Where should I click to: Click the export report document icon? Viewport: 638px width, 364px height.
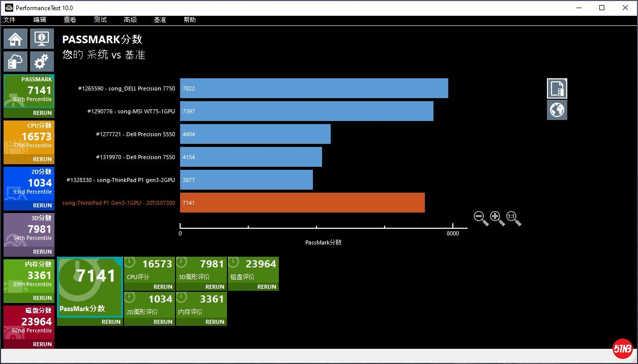coord(557,88)
